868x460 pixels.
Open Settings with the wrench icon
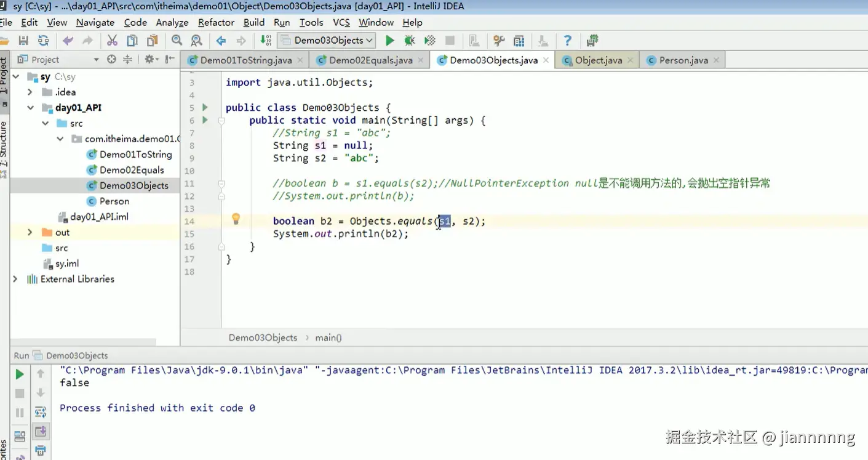(499, 41)
